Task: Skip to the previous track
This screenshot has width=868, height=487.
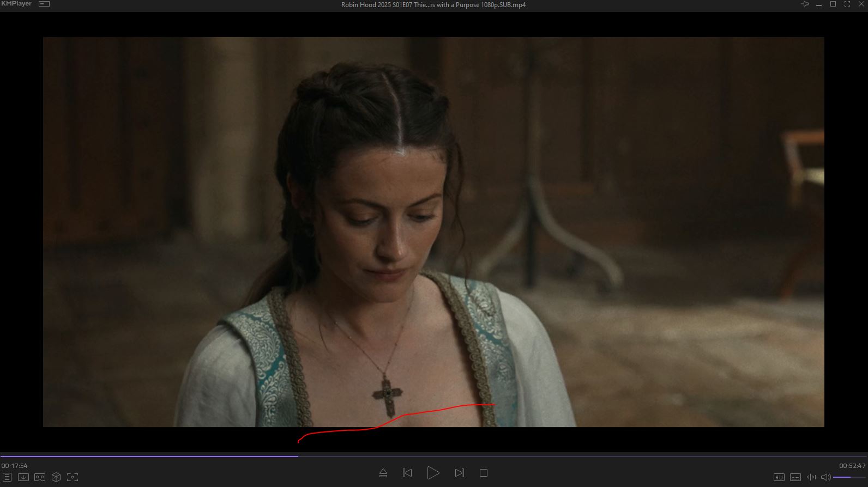Action: 407,473
